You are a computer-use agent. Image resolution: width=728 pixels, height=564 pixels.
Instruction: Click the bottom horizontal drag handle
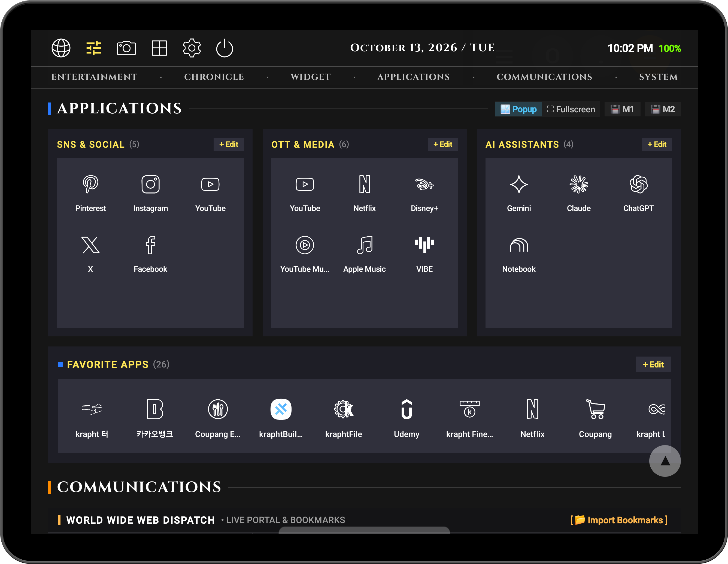[364, 530]
